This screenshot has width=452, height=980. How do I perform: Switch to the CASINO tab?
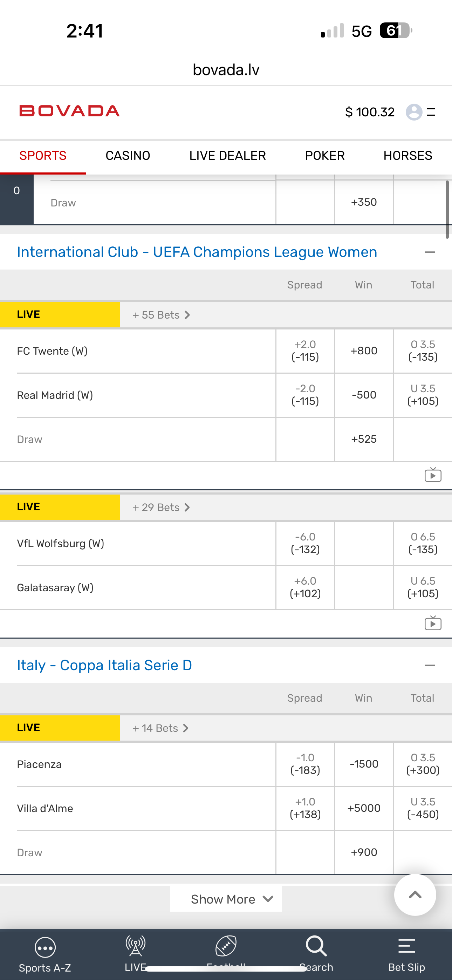click(128, 156)
